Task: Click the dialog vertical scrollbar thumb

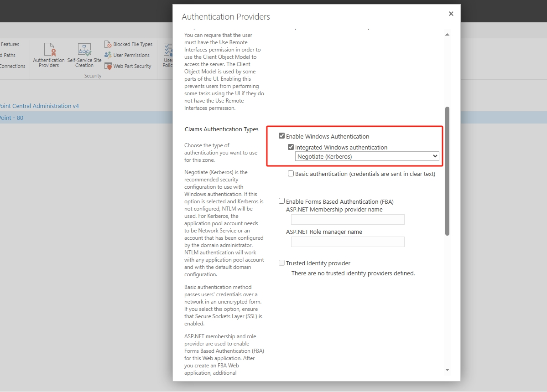Action: point(447,171)
